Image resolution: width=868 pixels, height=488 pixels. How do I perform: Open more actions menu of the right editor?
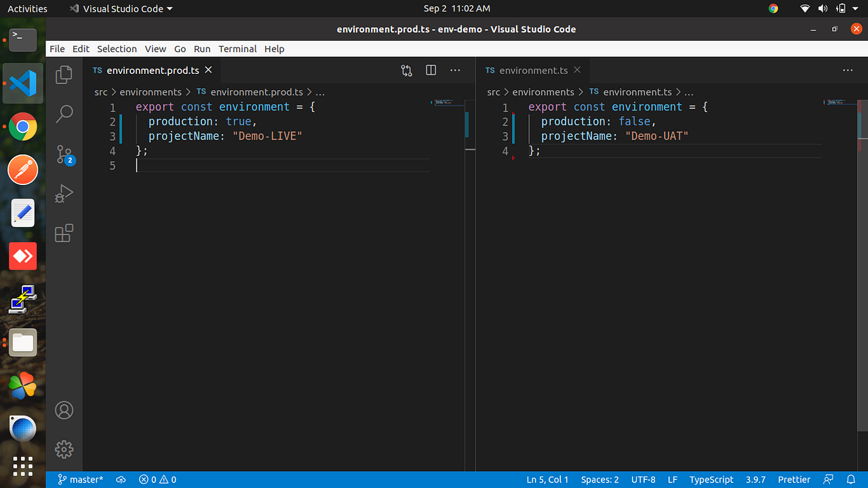[x=848, y=70]
